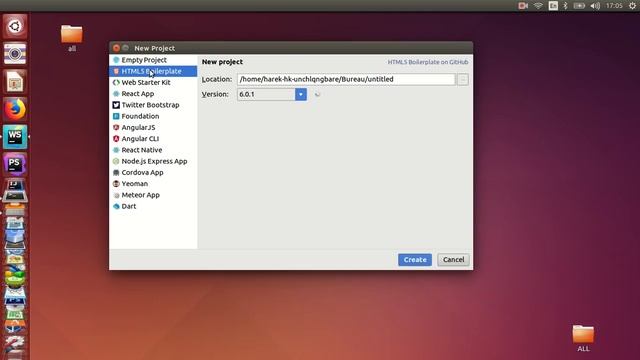Viewport: 640px width, 360px height.
Task: Click the Create button
Action: coord(415,260)
